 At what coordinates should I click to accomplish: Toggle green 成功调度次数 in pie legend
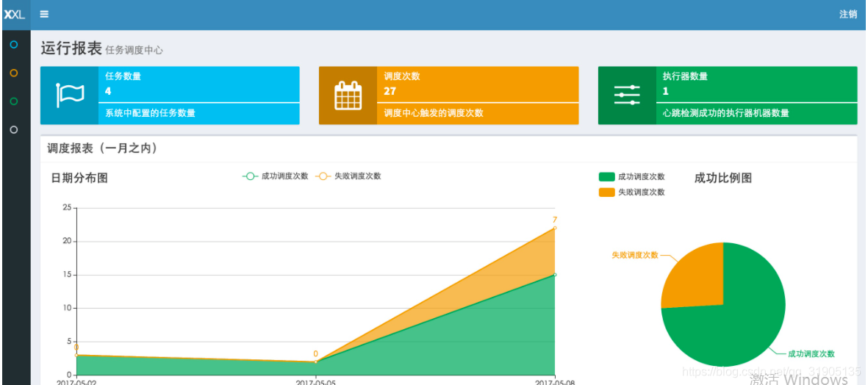[631, 176]
